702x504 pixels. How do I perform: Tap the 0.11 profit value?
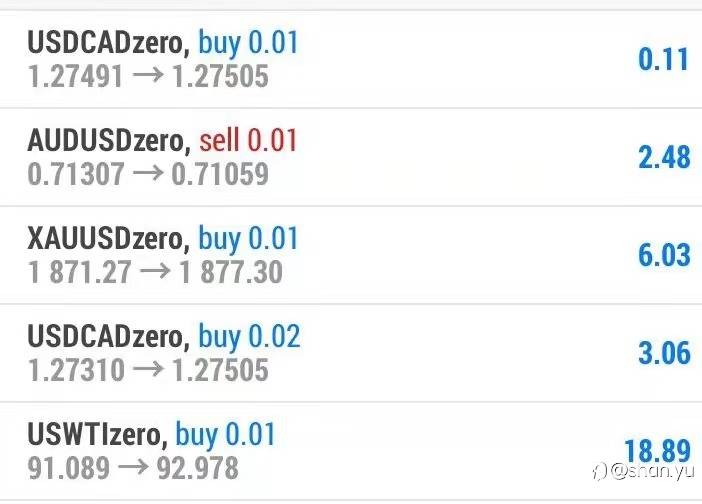click(664, 59)
